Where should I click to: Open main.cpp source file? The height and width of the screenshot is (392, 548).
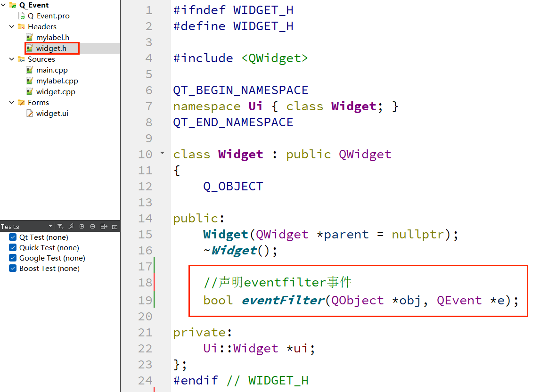pos(52,70)
